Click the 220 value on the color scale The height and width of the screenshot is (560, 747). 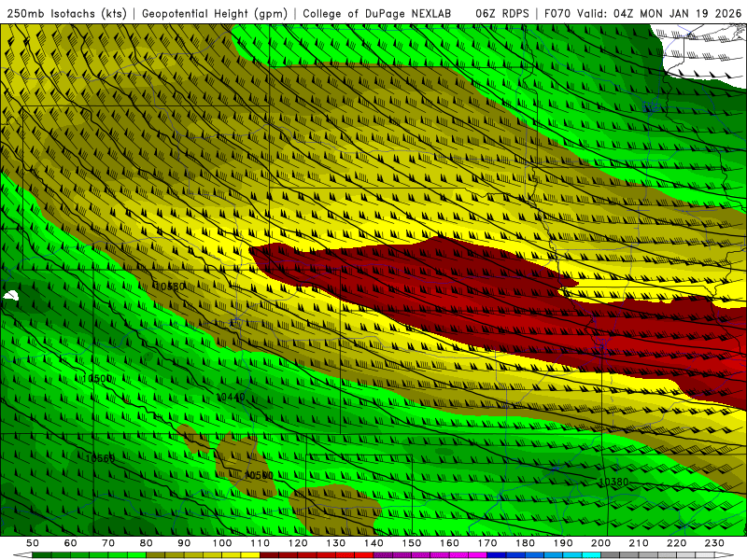click(676, 543)
